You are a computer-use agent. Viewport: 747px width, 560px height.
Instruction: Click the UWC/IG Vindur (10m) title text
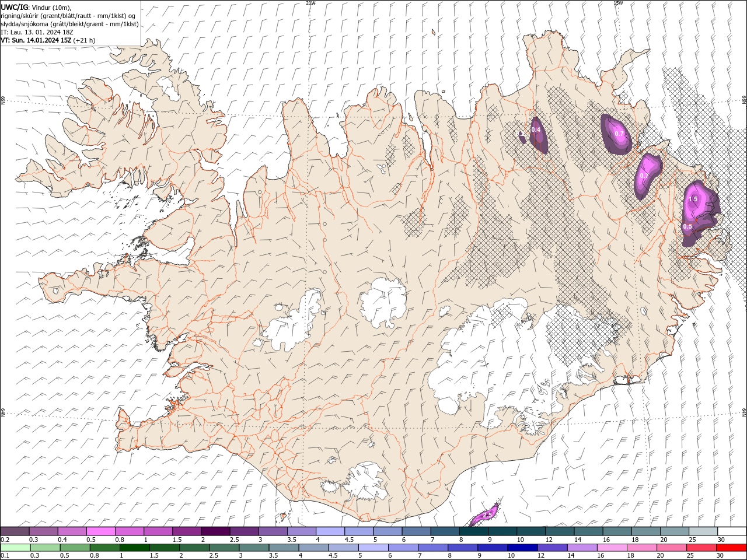coord(36,7)
